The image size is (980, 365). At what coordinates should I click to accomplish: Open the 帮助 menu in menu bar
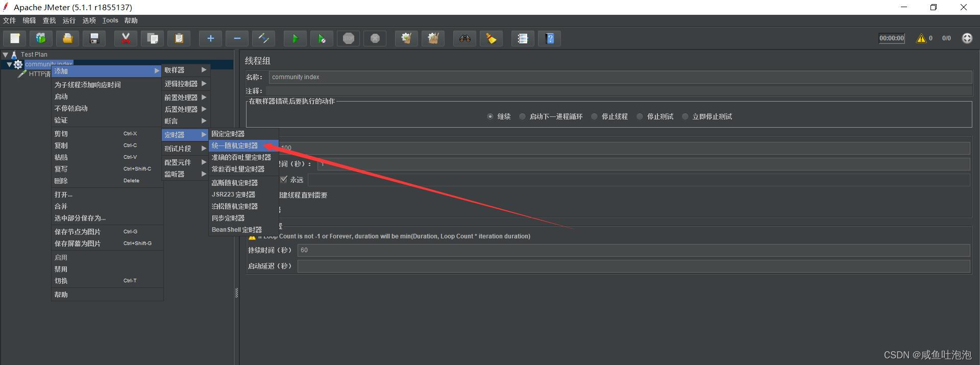(131, 20)
